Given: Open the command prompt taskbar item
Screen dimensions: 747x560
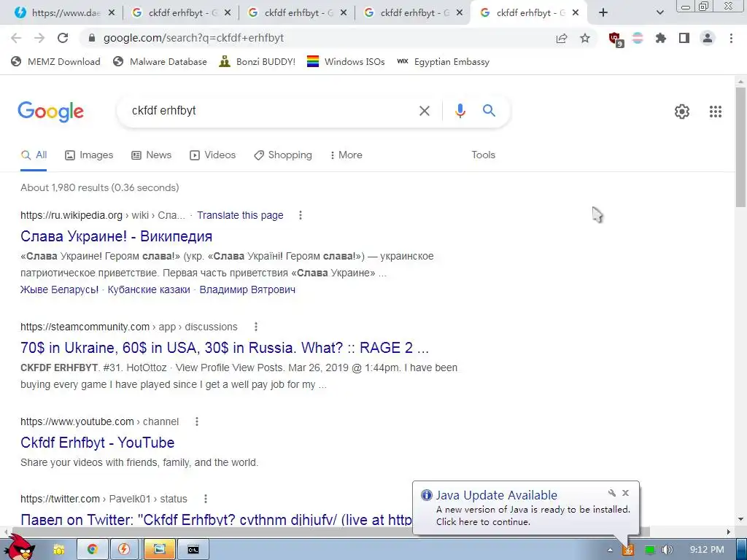Looking at the screenshot, I should click(193, 550).
